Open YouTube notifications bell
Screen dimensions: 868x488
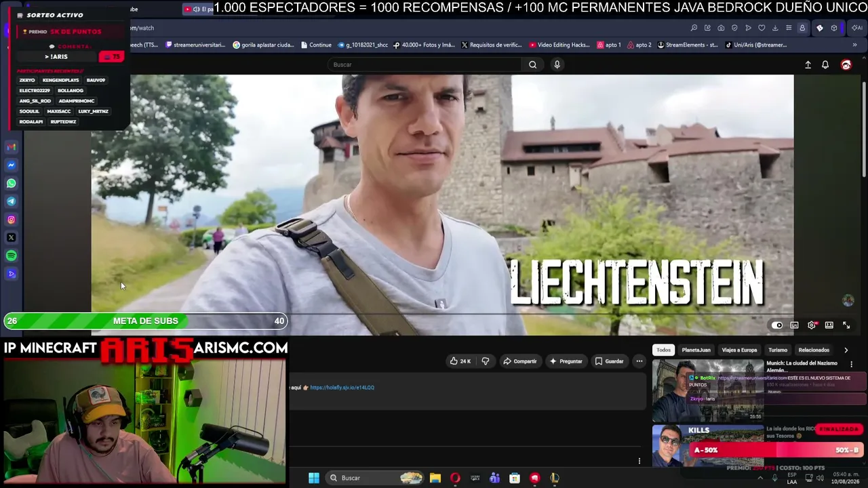(x=825, y=64)
